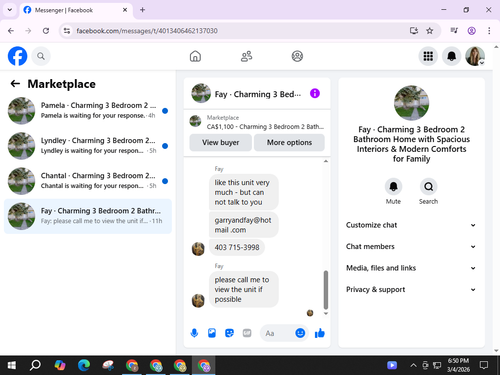Image resolution: width=500 pixels, height=375 pixels.
Task: Expand Privacy & support section
Action: point(411,289)
